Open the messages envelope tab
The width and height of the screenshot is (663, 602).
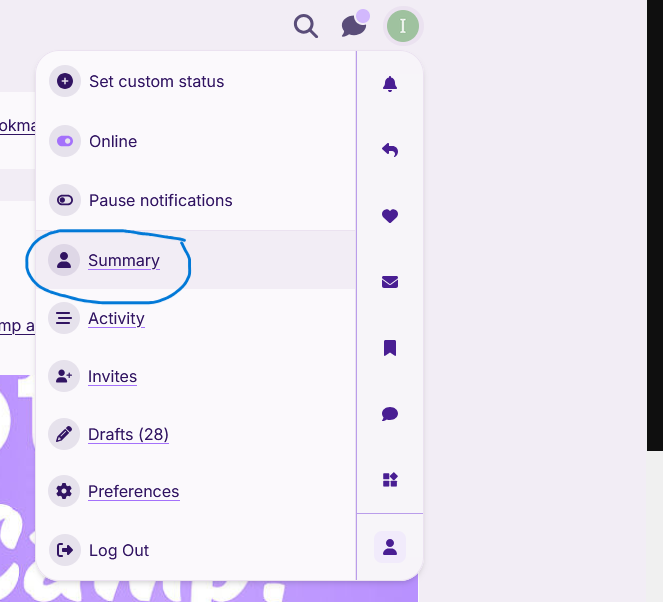(390, 282)
